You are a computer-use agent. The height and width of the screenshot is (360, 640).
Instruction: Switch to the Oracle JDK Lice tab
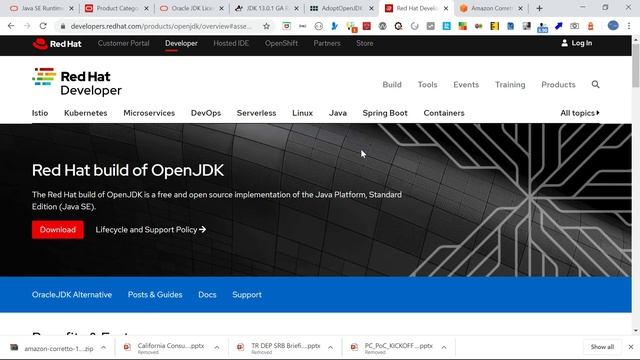coord(192,8)
